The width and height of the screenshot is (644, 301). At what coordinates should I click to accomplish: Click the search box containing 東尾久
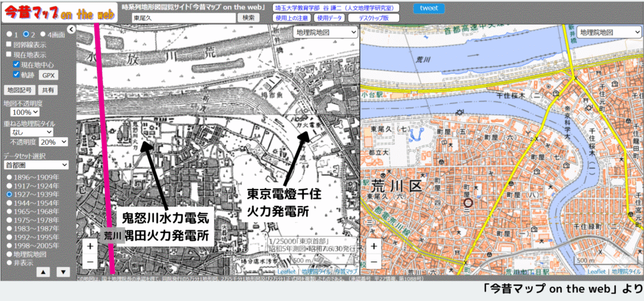184,18
